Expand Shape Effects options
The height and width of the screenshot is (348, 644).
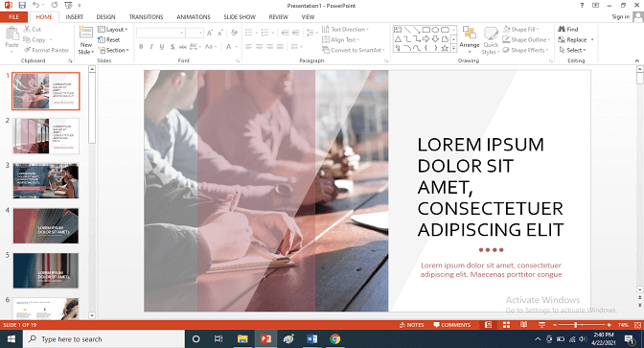pos(526,50)
